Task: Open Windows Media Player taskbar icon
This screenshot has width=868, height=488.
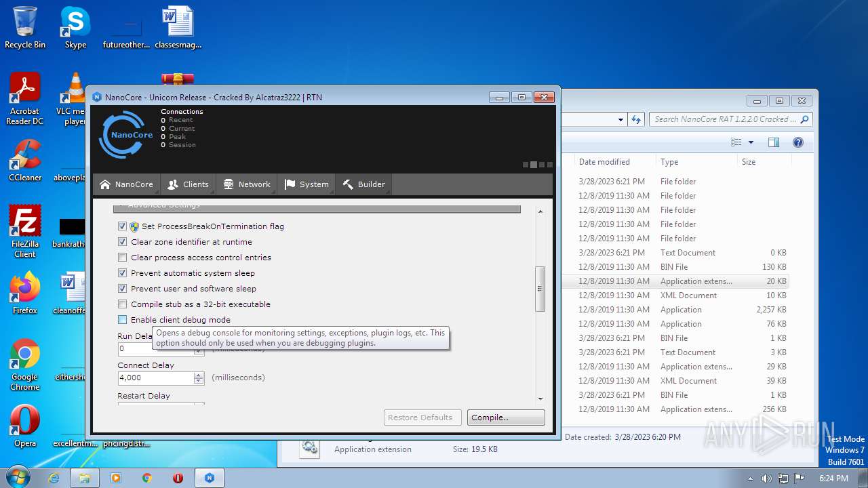Action: click(x=116, y=478)
